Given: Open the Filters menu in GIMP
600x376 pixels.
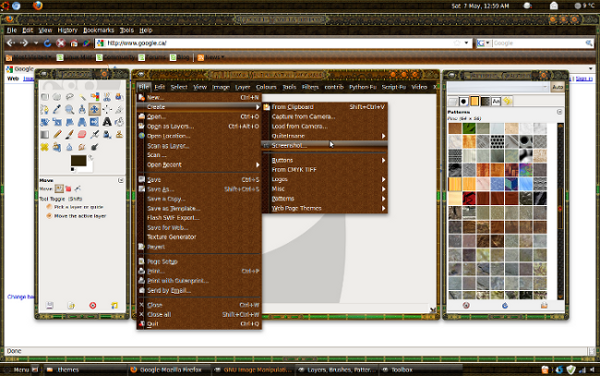Looking at the screenshot, I should (x=310, y=87).
